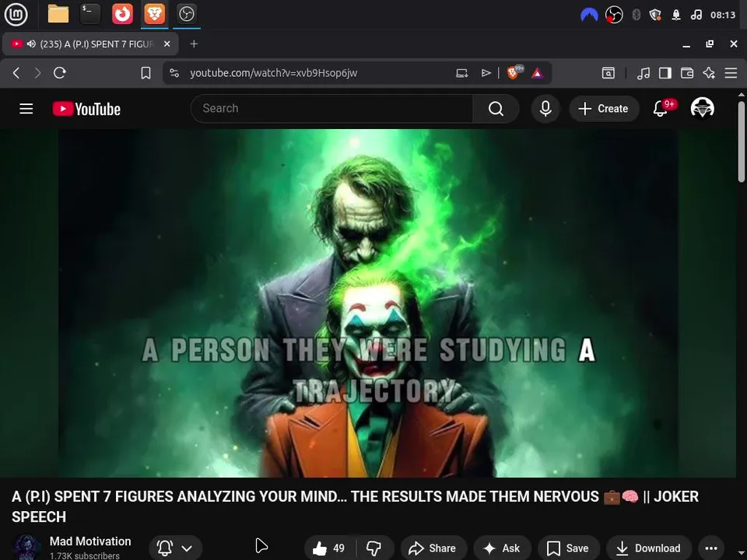Screen dimensions: 747x560
Task: Open the Create button
Action: tap(604, 109)
